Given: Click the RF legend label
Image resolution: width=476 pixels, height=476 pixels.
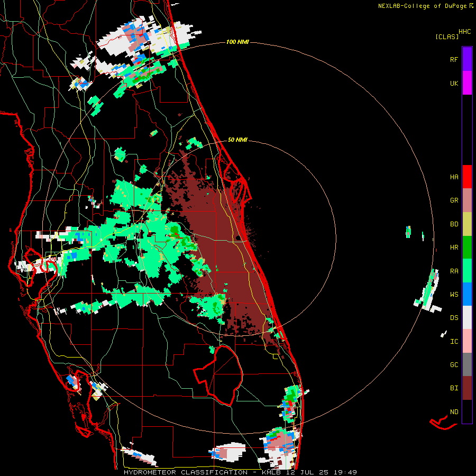Looking at the screenshot, I should tap(454, 60).
